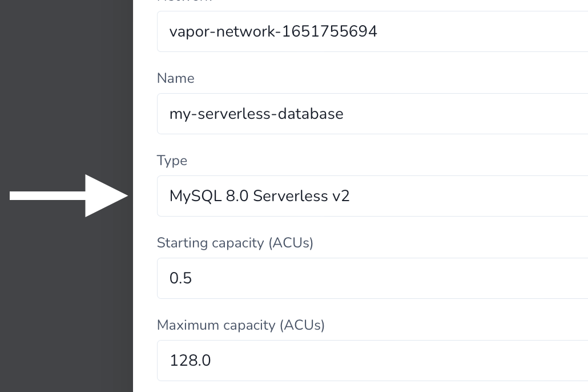588x392 pixels.
Task: Click the MySQL 8.0 Serverless v2 selector
Action: point(260,196)
